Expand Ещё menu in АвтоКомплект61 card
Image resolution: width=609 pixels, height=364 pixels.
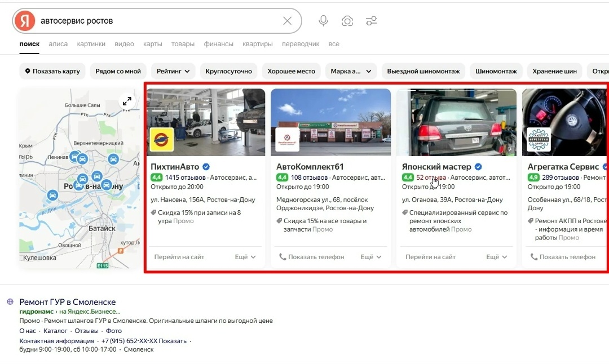(371, 257)
